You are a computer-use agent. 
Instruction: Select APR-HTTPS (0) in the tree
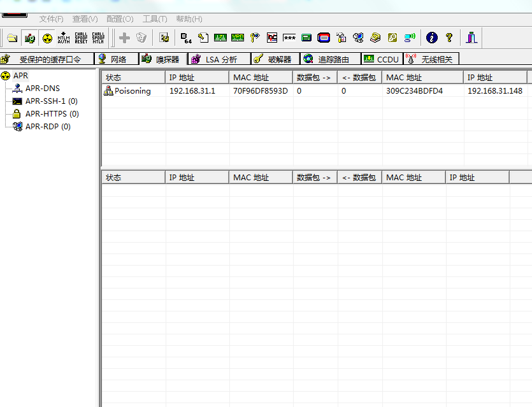point(52,114)
